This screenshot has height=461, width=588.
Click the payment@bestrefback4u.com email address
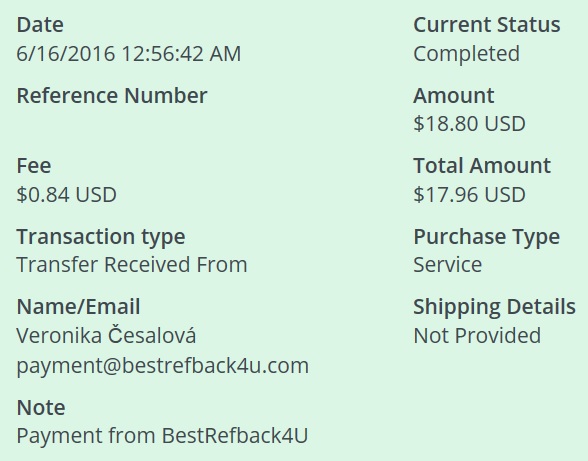tap(163, 366)
